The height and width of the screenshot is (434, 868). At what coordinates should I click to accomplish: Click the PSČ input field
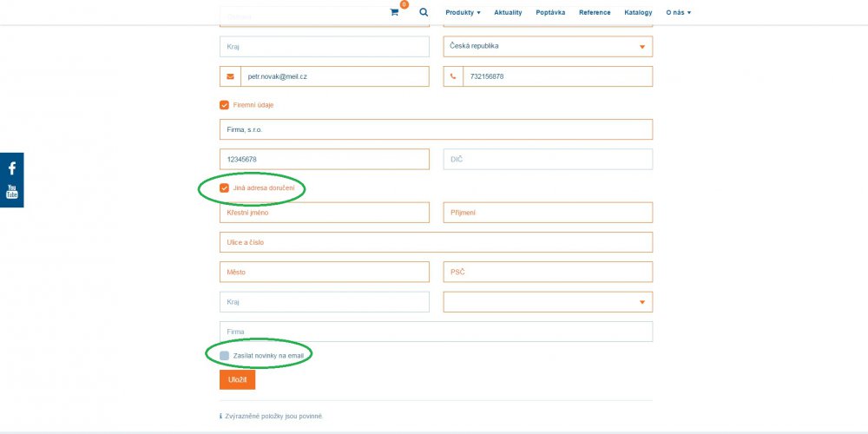548,273
